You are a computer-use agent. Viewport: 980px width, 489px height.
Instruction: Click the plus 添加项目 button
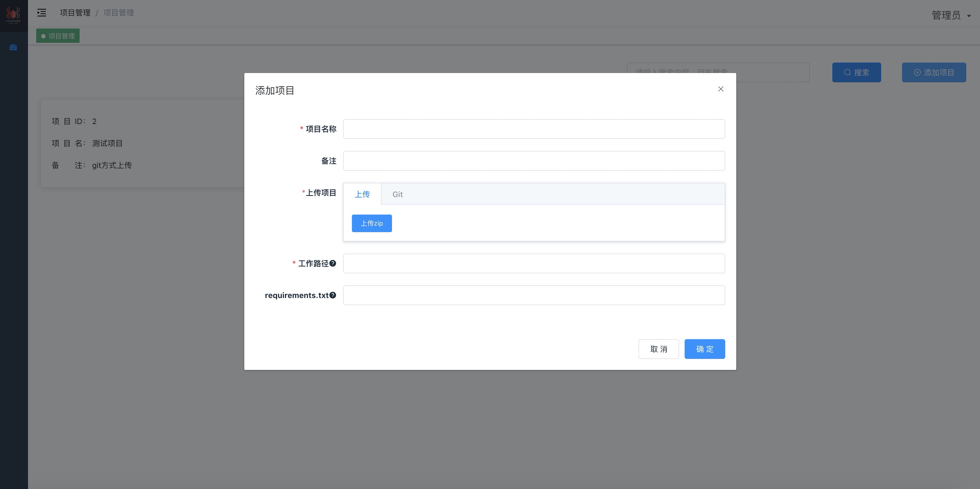tap(934, 73)
